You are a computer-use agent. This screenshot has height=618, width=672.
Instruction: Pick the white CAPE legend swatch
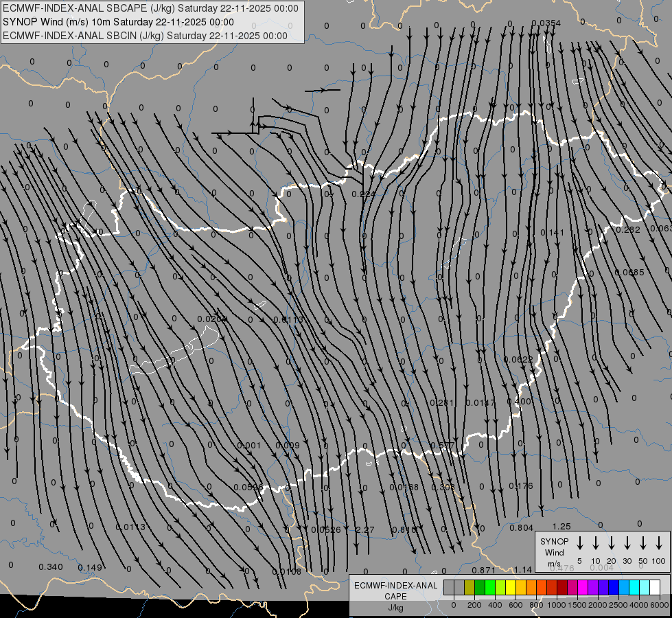[654, 588]
